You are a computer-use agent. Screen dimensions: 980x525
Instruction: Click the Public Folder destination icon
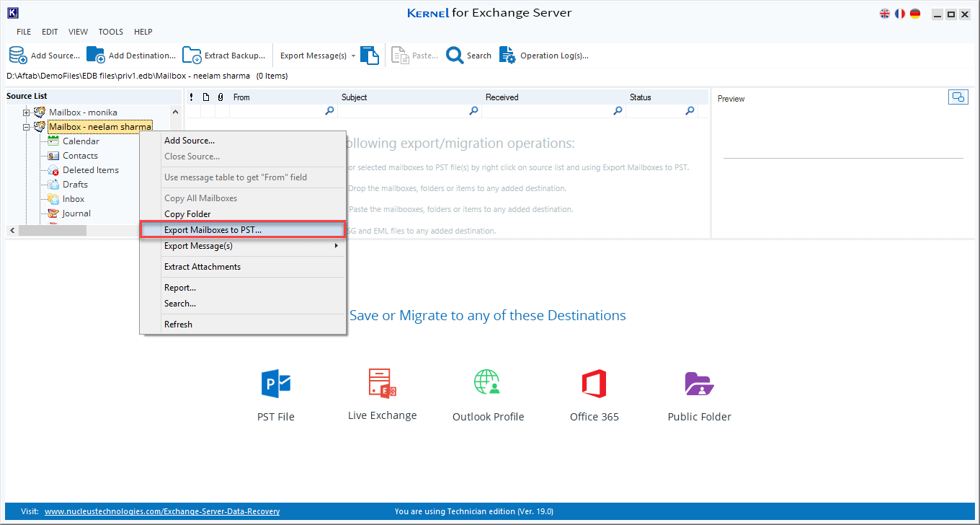coord(699,384)
